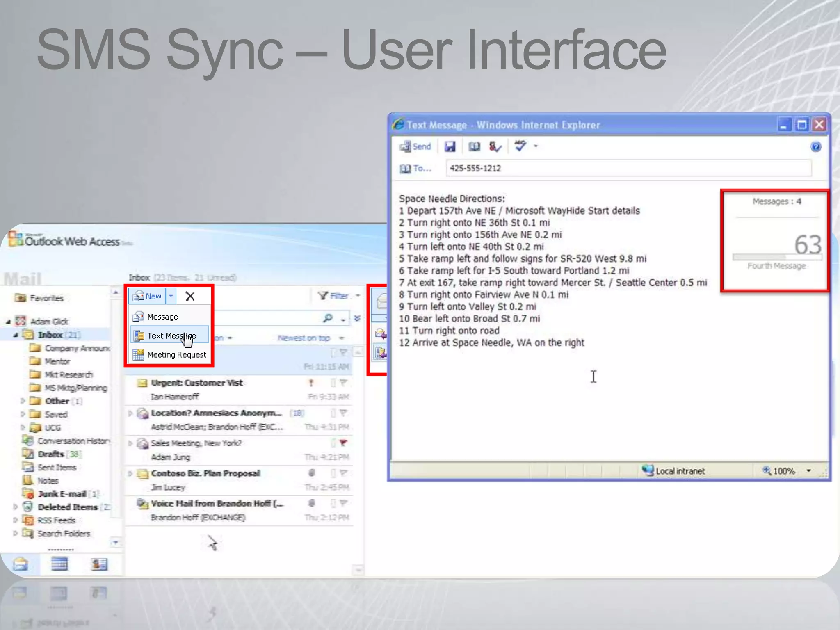840x630 pixels.
Task: Click the Save floppy disk icon
Action: click(450, 146)
